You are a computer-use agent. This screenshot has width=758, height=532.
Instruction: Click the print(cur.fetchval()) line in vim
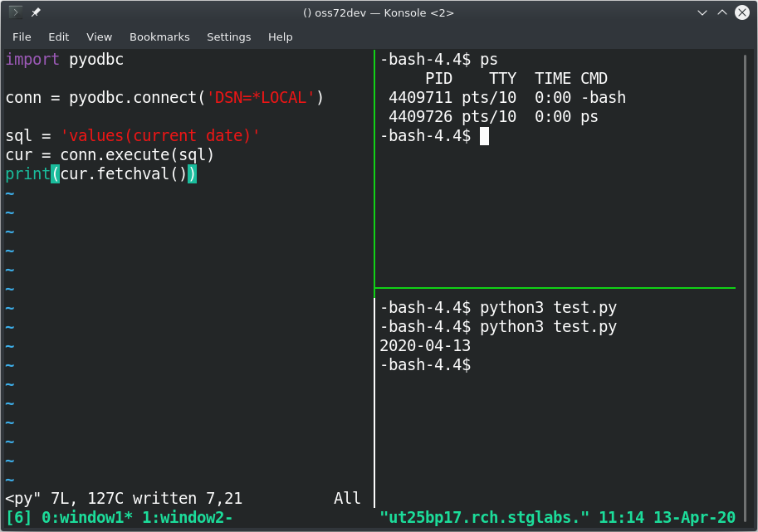[101, 174]
